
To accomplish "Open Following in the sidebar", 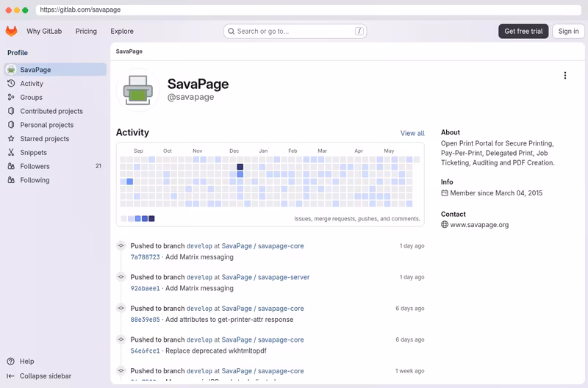I will (x=56, y=180).
